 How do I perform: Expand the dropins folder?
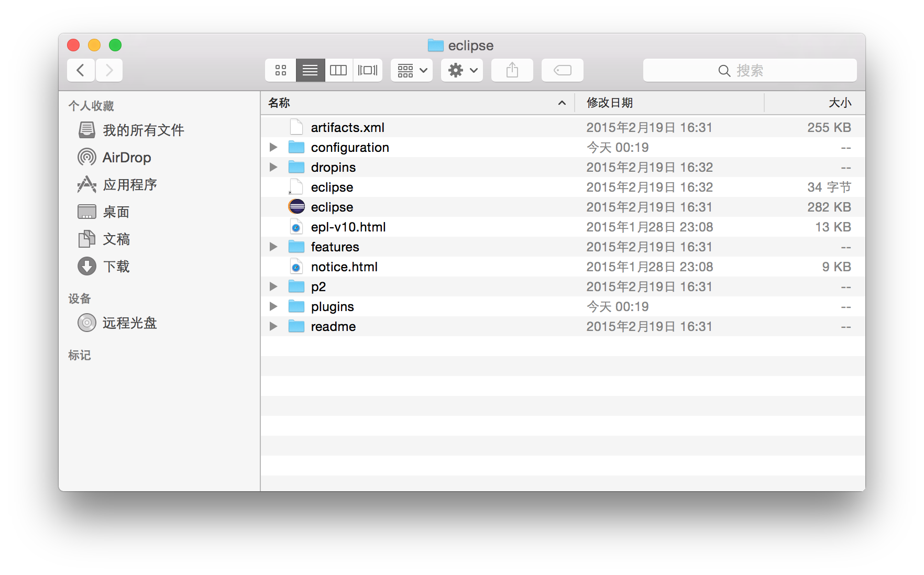click(x=273, y=167)
